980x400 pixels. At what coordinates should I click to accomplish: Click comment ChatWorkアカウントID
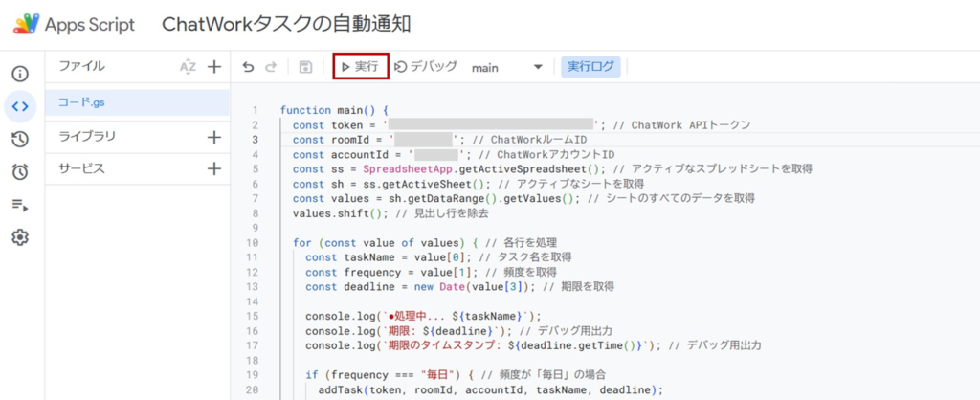click(x=548, y=154)
